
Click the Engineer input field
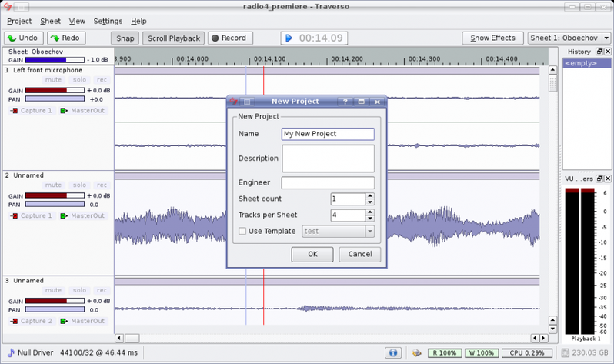click(x=328, y=182)
